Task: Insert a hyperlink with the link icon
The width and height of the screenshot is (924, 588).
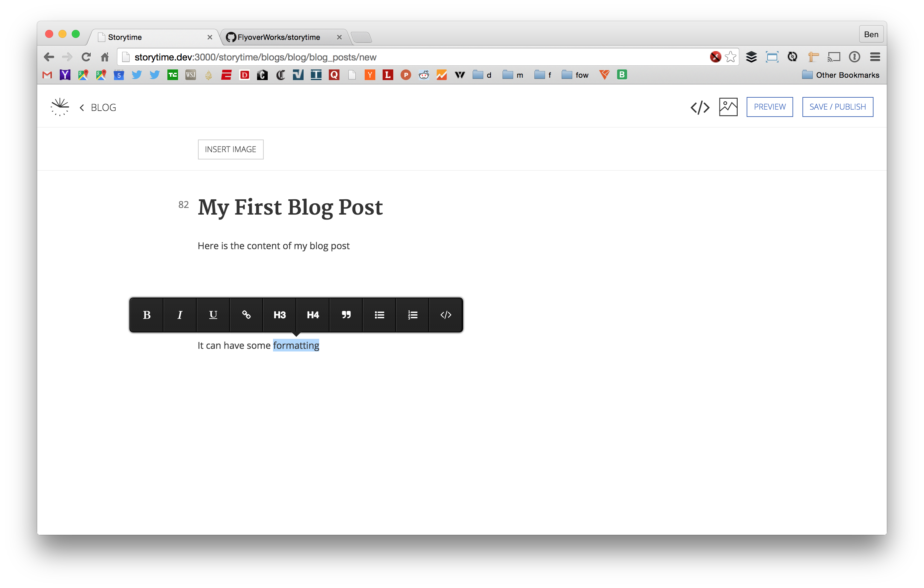Action: 246,315
